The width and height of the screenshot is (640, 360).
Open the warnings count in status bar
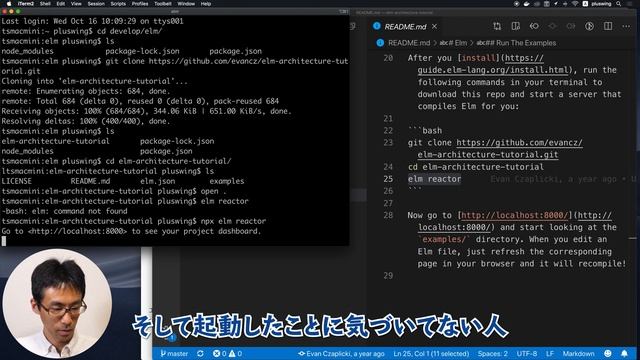coord(236,353)
